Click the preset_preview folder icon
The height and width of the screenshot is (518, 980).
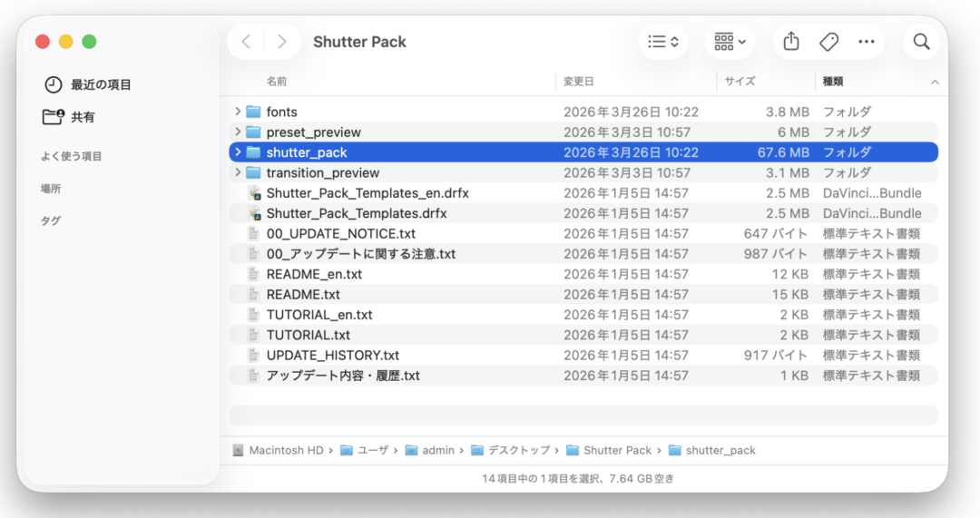(253, 132)
